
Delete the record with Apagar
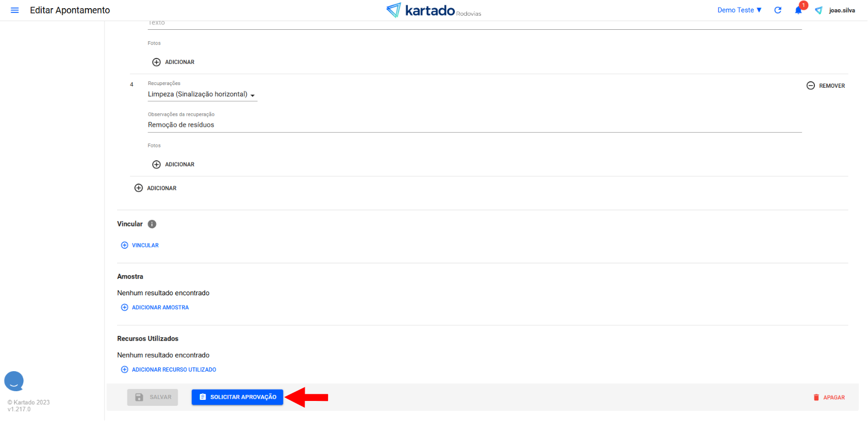click(829, 398)
